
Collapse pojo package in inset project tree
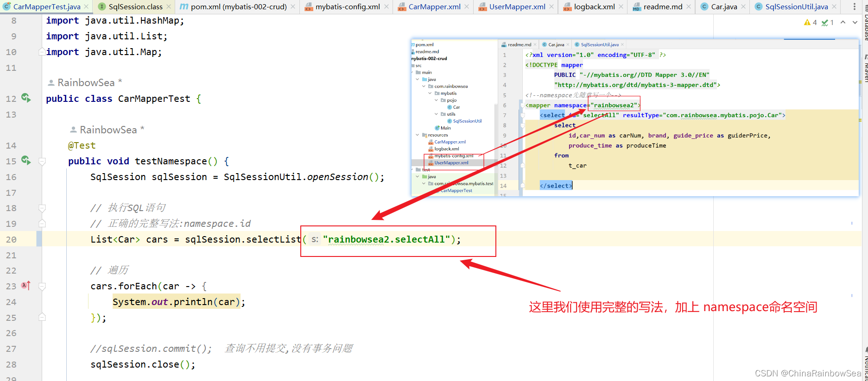click(436, 100)
